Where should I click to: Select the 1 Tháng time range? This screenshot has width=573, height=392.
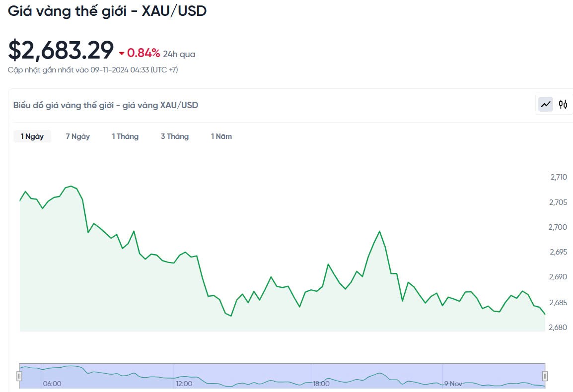(125, 136)
